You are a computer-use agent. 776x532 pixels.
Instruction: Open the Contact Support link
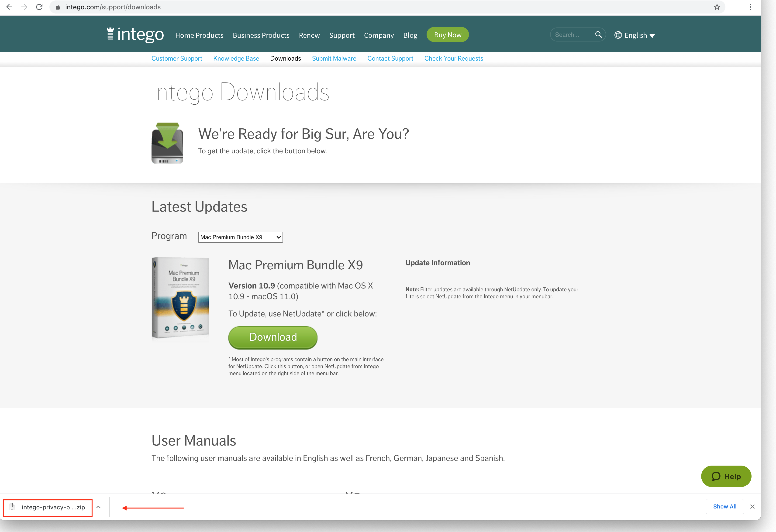390,58
